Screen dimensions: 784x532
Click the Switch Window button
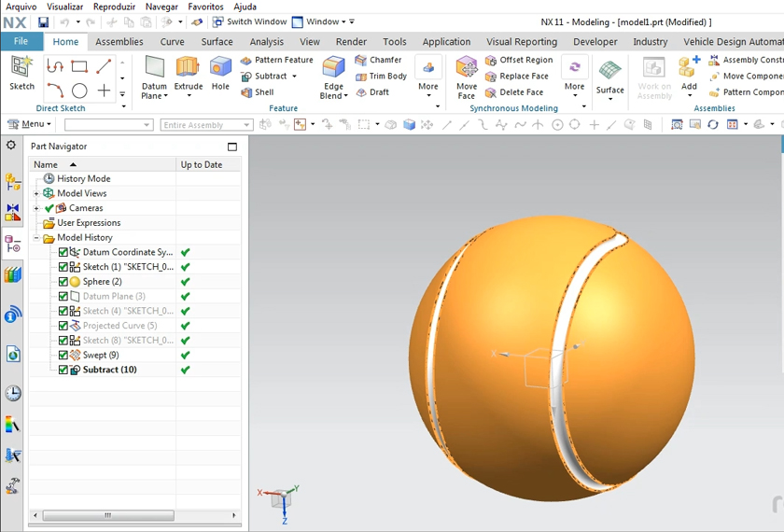point(249,21)
